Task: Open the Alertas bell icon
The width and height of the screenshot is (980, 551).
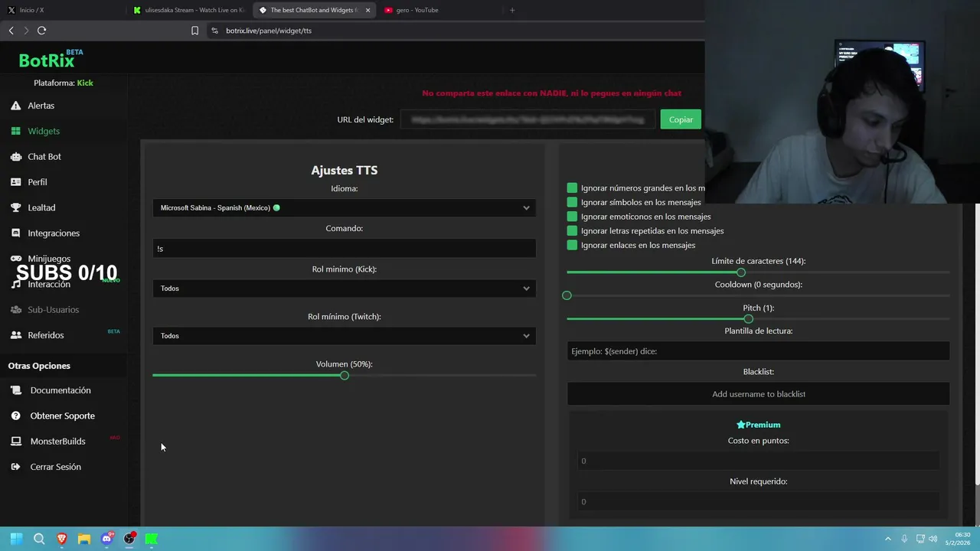Action: point(15,106)
